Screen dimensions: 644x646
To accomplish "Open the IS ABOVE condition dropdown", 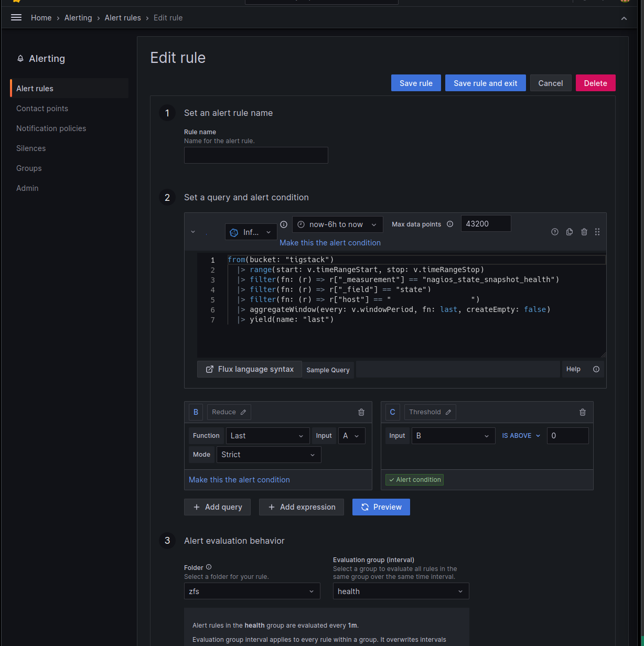I will tap(521, 436).
